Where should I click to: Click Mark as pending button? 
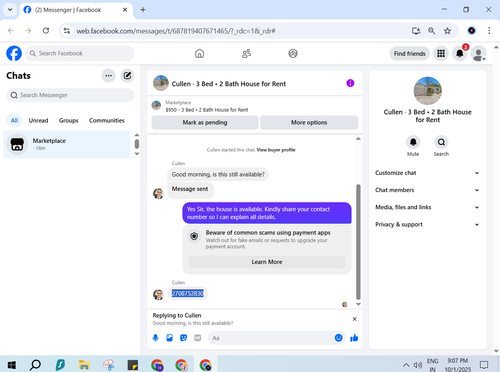point(205,122)
